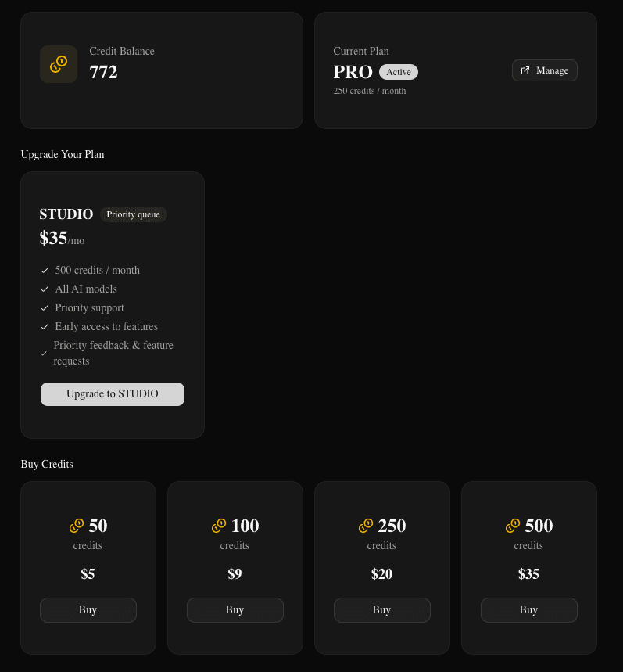Click the coin icon on the 50 credits pack
The height and width of the screenshot is (672, 623).
tap(76, 526)
